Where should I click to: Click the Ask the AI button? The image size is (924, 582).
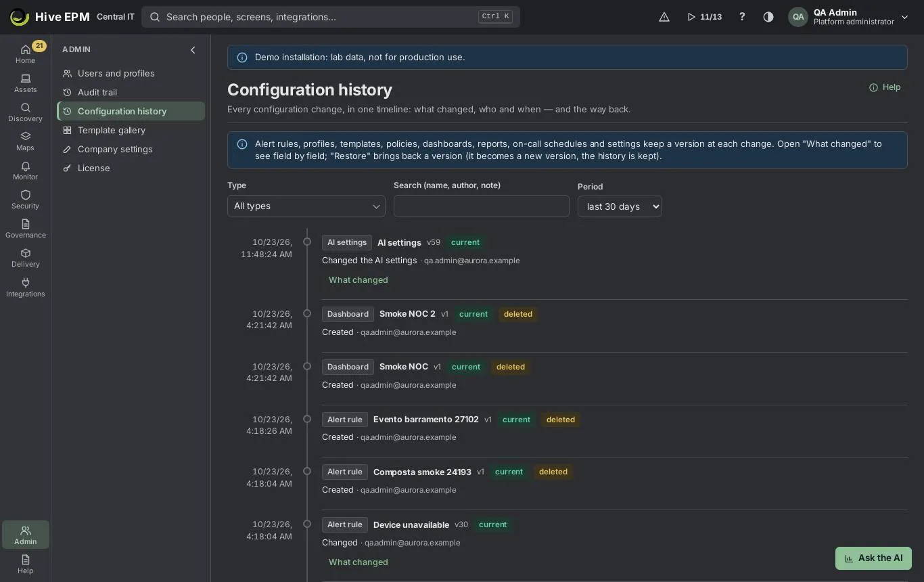[873, 558]
